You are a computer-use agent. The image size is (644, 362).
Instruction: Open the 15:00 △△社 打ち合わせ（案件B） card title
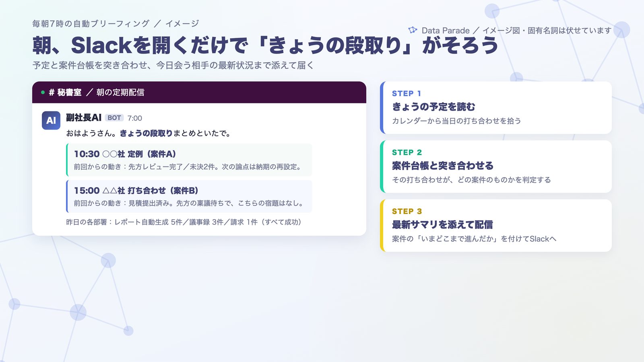[x=136, y=191]
